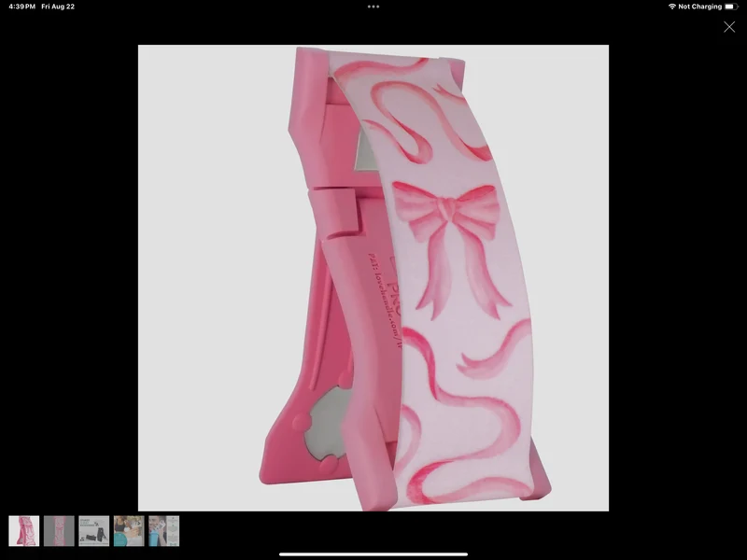The width and height of the screenshot is (747, 560).
Task: Show the fifth thumbnail with blue bottle
Action: 164,531
